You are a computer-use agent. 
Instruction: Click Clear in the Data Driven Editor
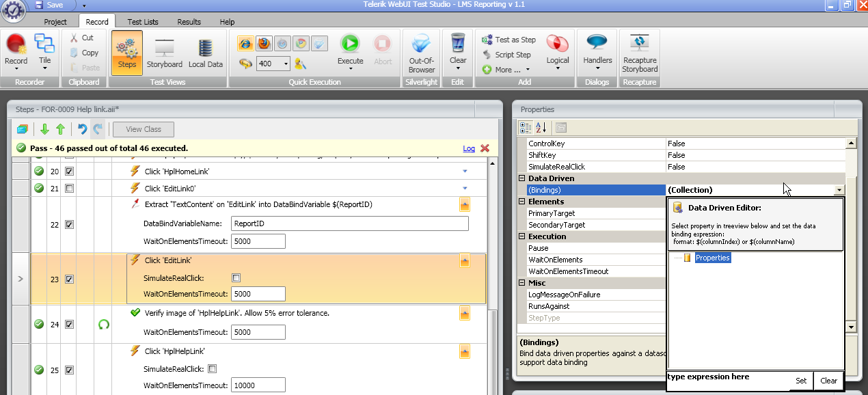pyautogui.click(x=829, y=381)
